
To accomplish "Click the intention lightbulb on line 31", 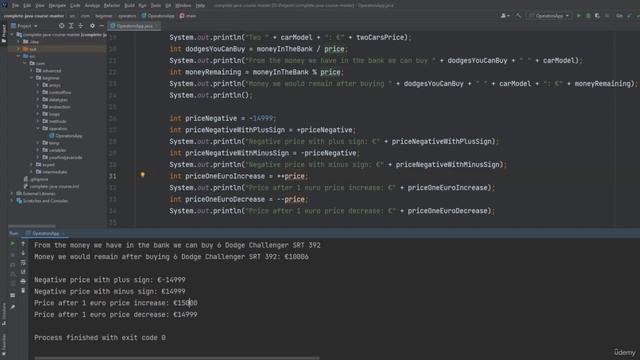I will 142,175.
